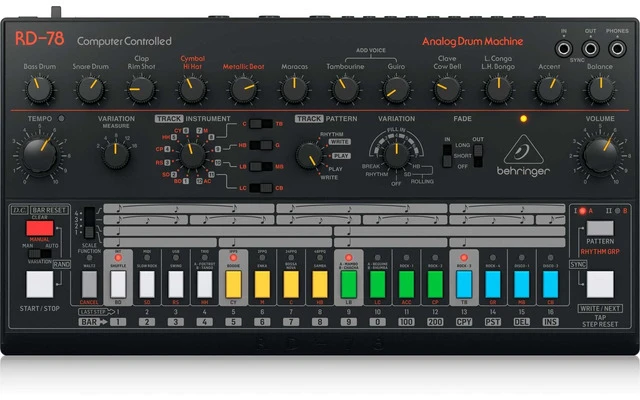
Task: Click the Accent knob
Action: tap(549, 89)
